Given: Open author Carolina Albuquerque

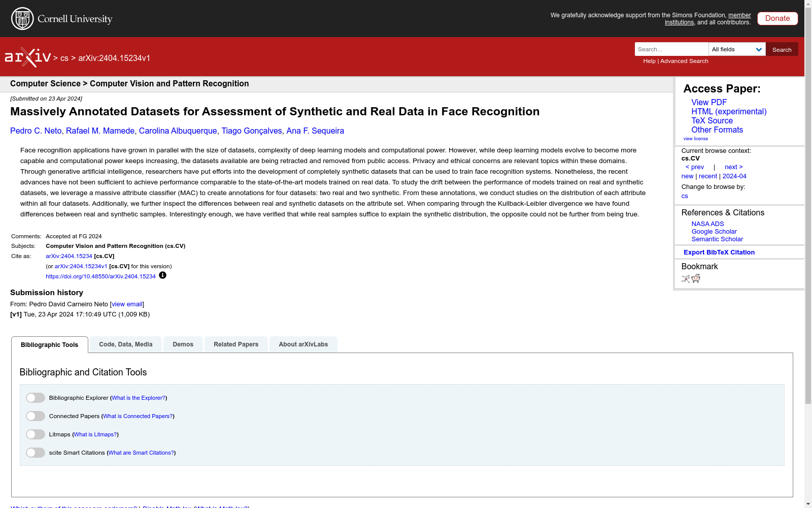Looking at the screenshot, I should (178, 131).
